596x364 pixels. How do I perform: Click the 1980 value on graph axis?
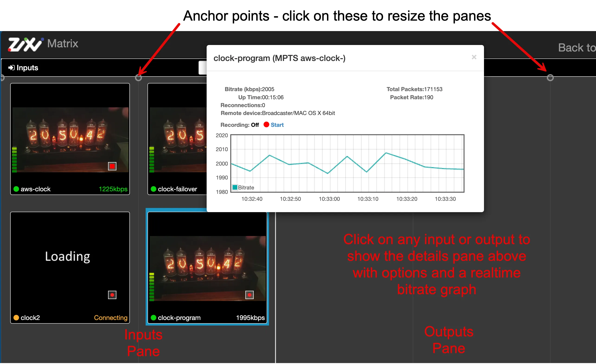(x=221, y=192)
